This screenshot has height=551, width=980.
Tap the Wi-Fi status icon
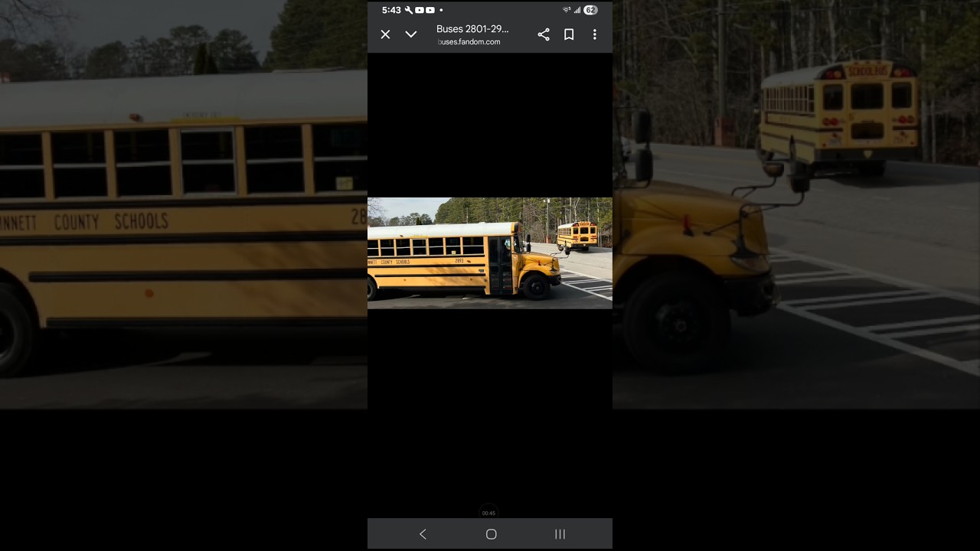point(567,10)
